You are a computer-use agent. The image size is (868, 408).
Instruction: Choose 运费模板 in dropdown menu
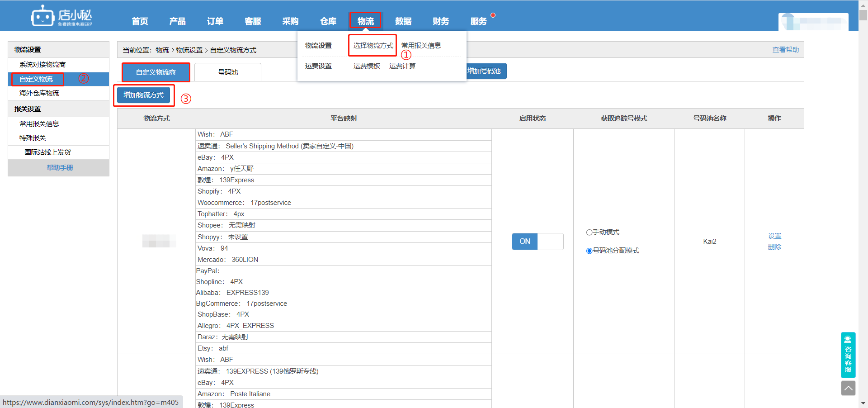pos(367,66)
